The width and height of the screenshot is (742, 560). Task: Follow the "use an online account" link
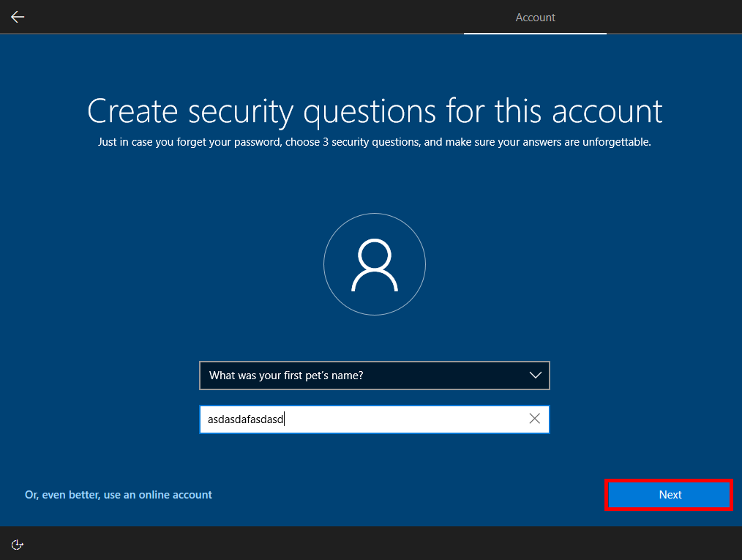point(119,495)
